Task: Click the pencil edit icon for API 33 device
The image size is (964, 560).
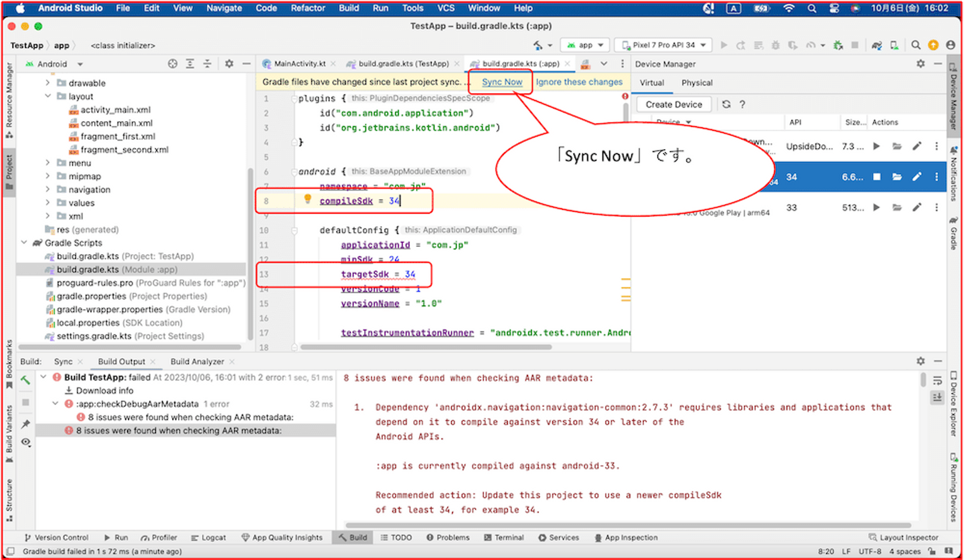Action: tap(916, 207)
